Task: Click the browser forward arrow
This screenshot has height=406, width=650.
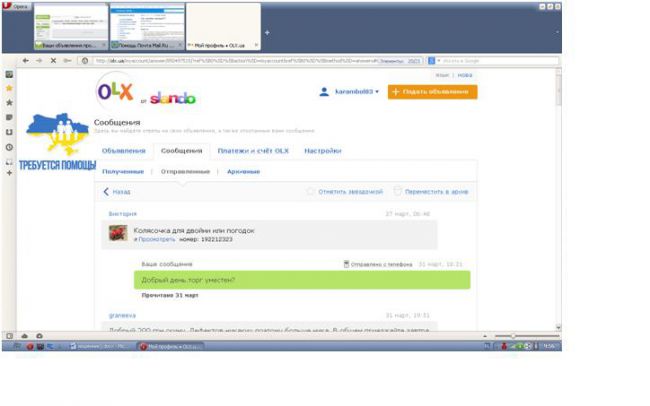Action: (39, 60)
